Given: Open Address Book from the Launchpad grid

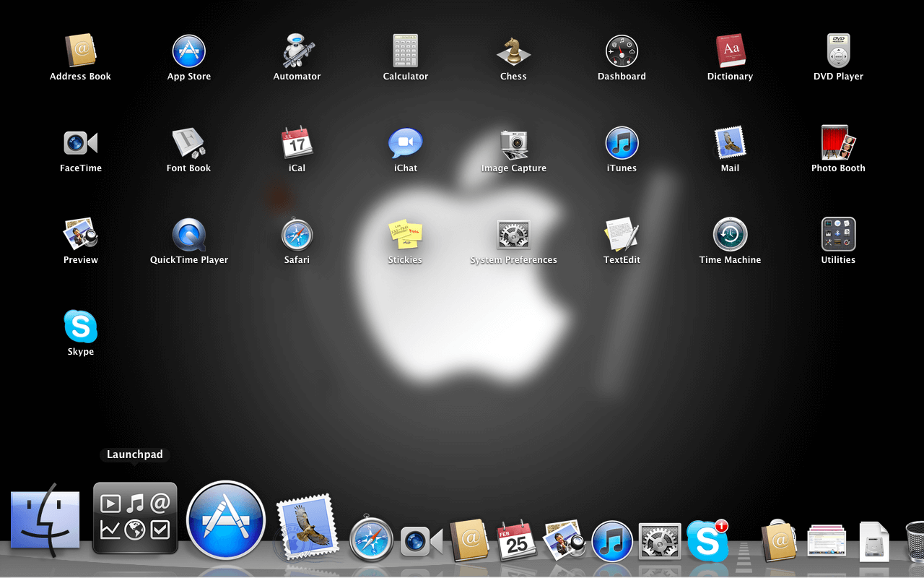Looking at the screenshot, I should tap(80, 51).
